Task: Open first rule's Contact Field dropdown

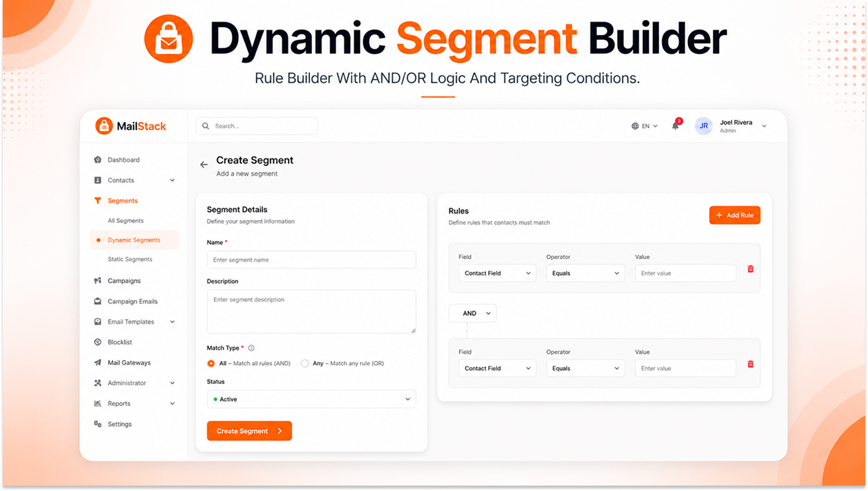Action: pos(497,273)
